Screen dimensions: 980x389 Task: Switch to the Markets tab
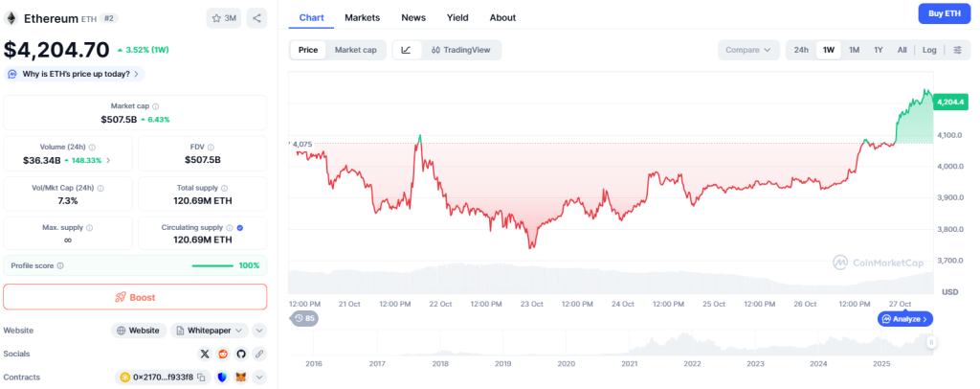pos(362,17)
